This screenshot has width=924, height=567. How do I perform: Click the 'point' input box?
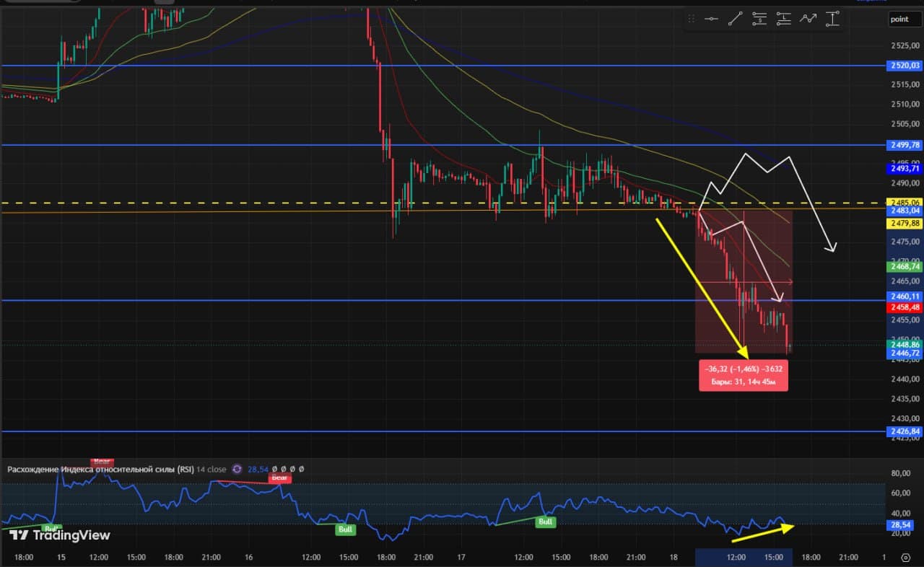click(x=905, y=19)
